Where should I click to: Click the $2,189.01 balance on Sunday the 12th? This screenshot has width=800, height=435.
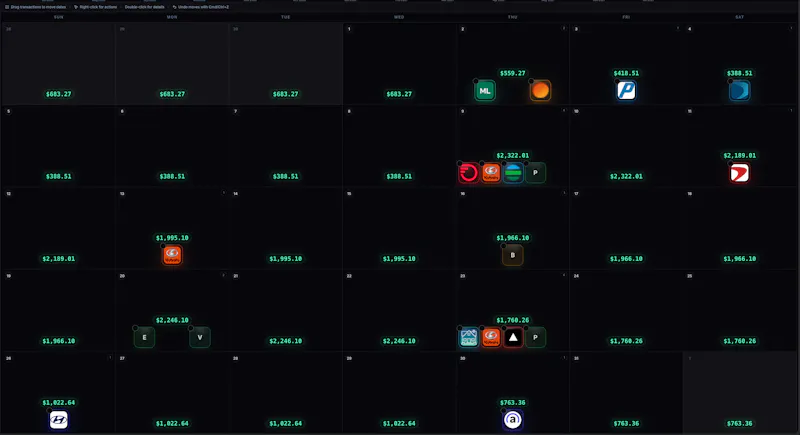point(59,259)
